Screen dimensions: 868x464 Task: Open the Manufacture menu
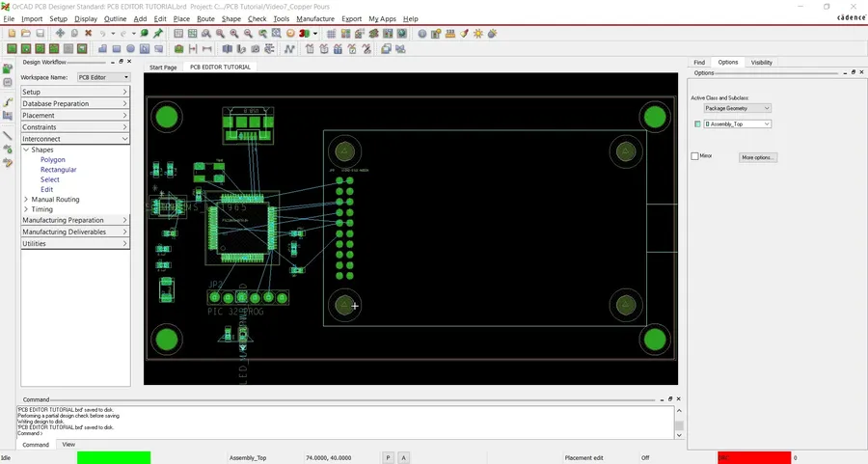(315, 19)
